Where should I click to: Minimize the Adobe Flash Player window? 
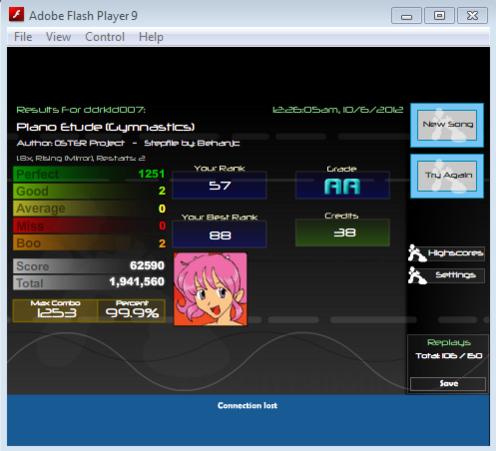coord(406,16)
